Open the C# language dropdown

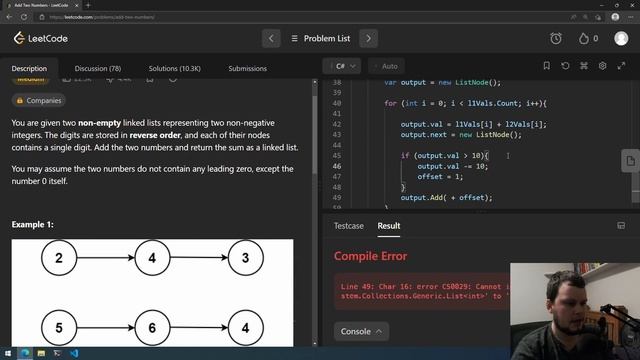(x=342, y=66)
